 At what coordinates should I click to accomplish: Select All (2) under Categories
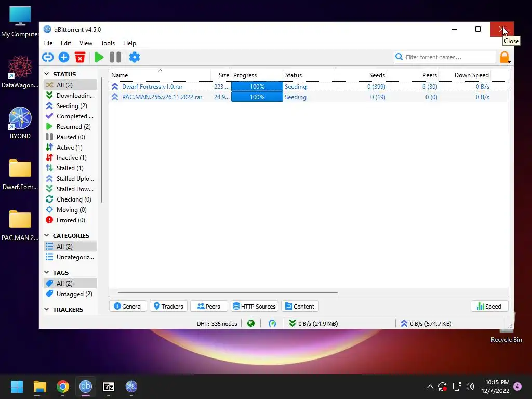click(x=70, y=247)
